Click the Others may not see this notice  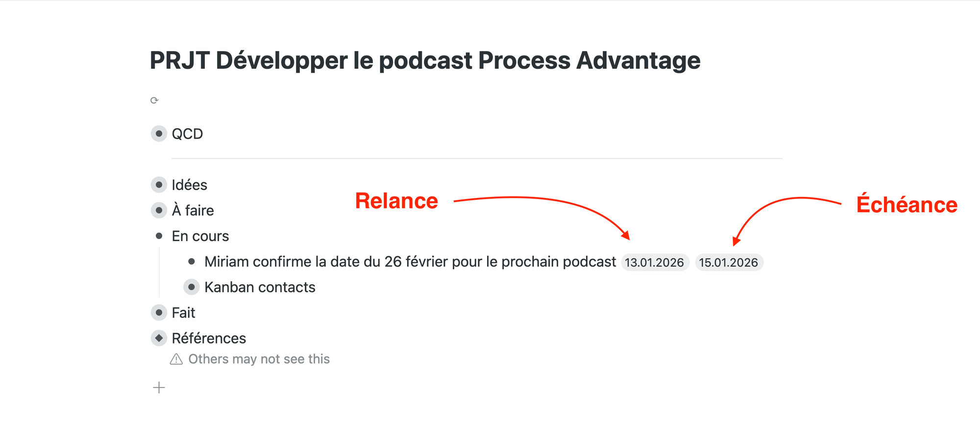pyautogui.click(x=259, y=359)
